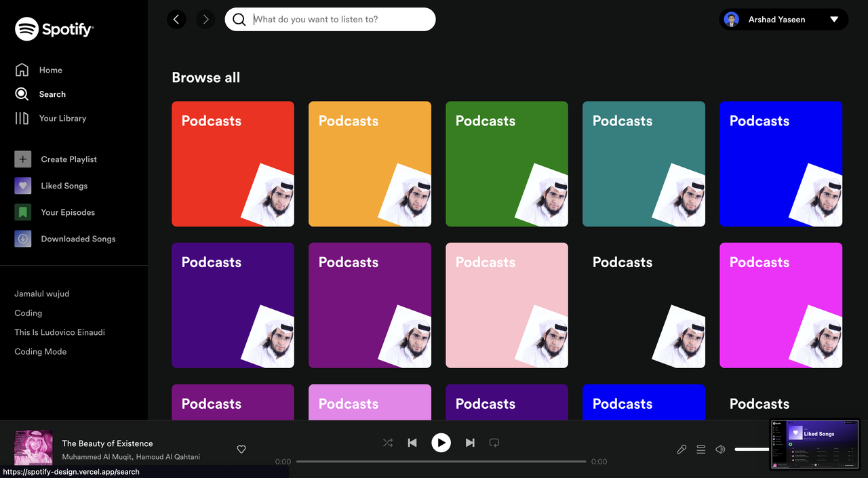Adjust the volume slider

(x=752, y=449)
